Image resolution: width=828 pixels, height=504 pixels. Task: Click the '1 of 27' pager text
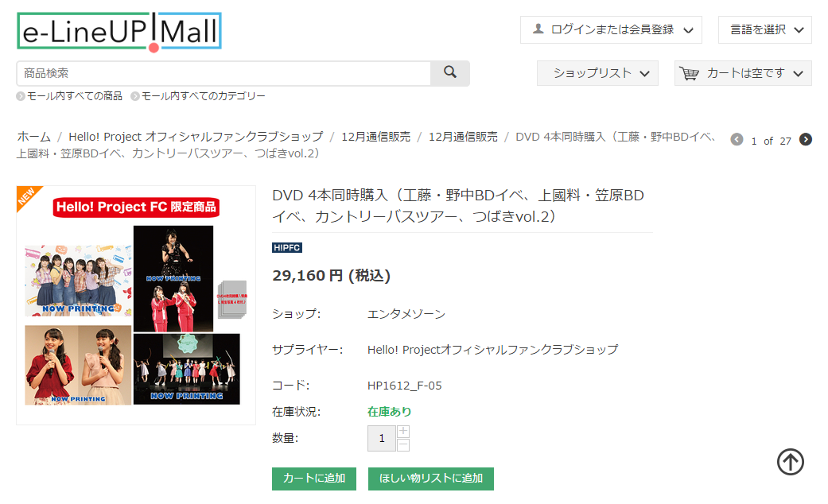[771, 141]
